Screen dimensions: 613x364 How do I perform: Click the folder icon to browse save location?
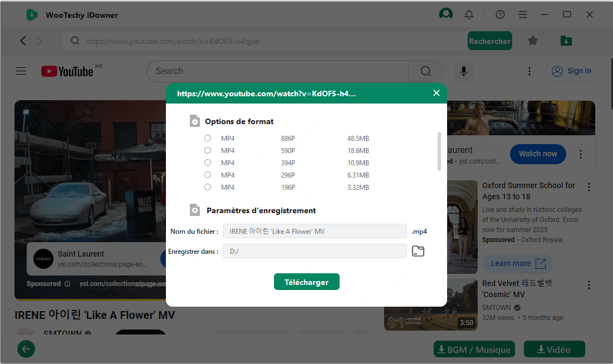coord(418,252)
